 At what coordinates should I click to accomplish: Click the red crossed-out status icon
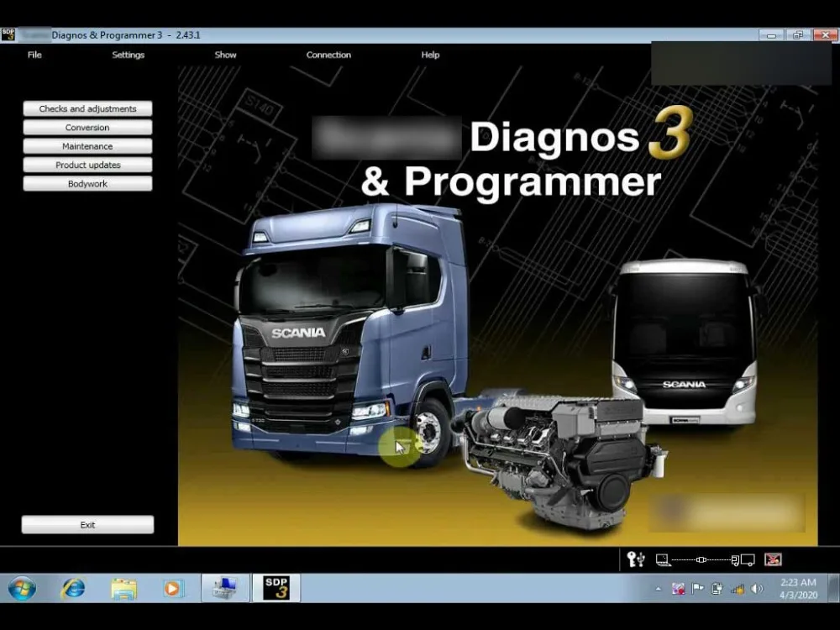click(773, 559)
